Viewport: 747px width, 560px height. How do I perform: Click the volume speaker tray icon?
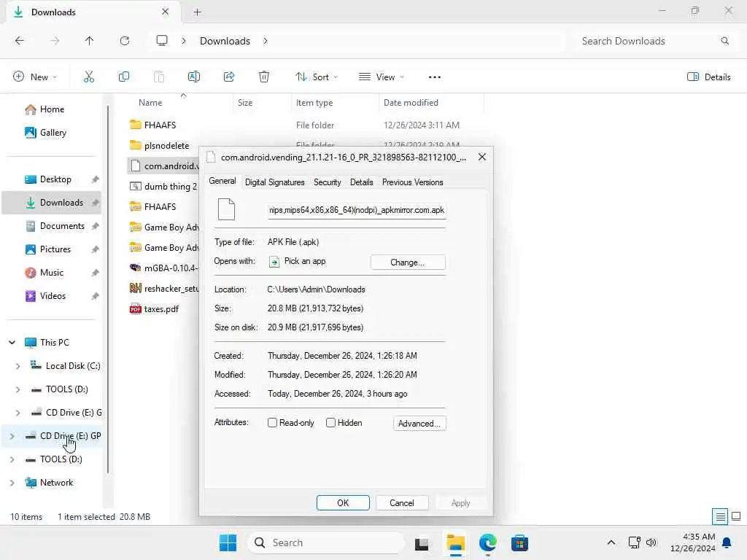click(x=651, y=542)
